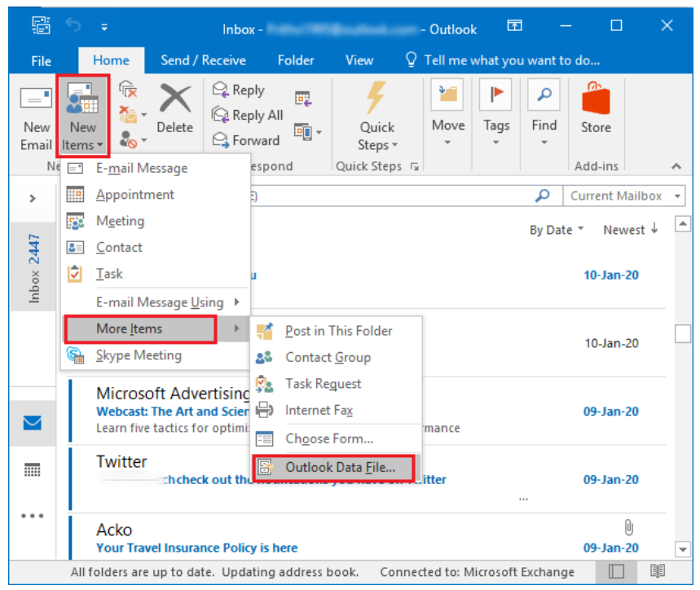
Task: Expand E-mail Message Using submenu
Action: [156, 302]
